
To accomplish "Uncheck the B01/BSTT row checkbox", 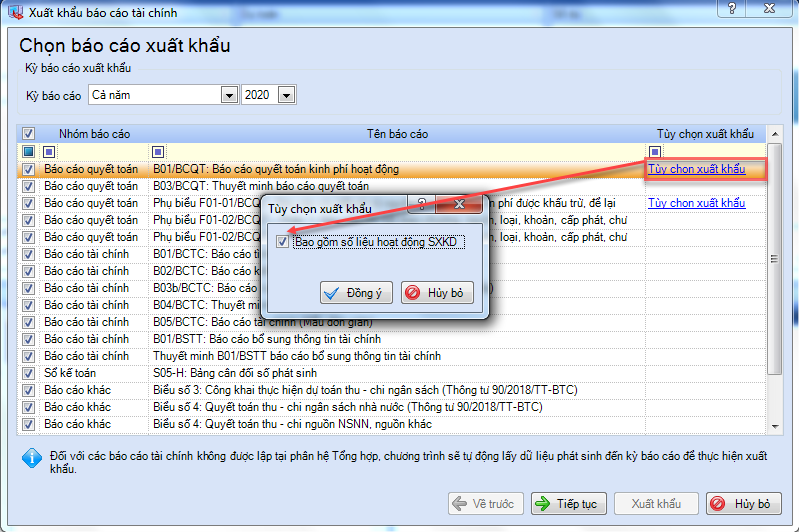I will (28, 339).
